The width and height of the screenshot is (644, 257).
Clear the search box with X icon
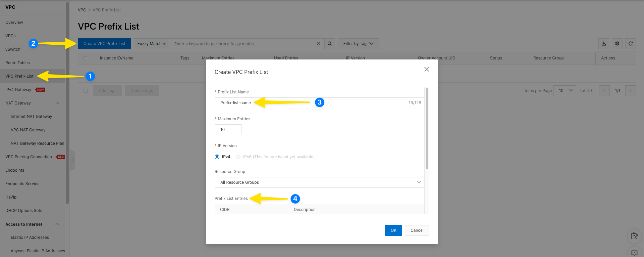[318, 44]
